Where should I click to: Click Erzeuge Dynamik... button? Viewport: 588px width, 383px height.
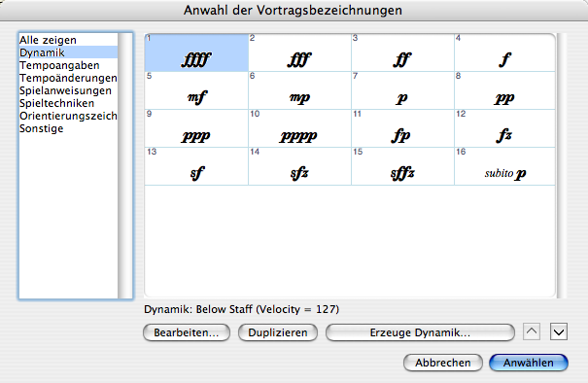coord(420,332)
